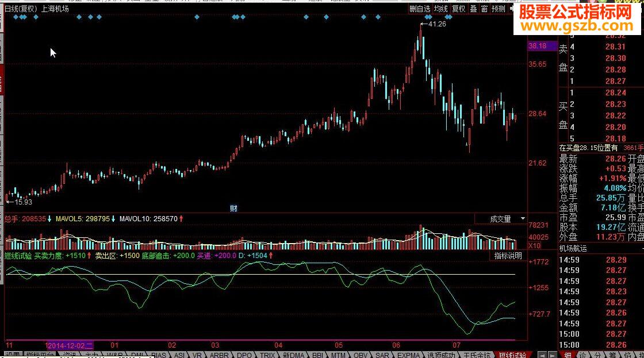This screenshot has height=358, width=644.
Task: Select the 分 tab in quote panel
Action: 597,355
